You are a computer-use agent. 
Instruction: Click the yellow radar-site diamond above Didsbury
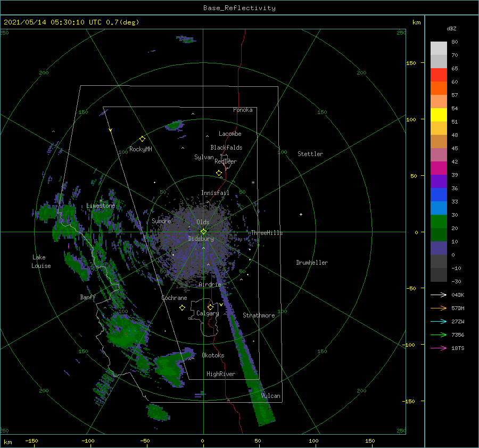pos(203,232)
